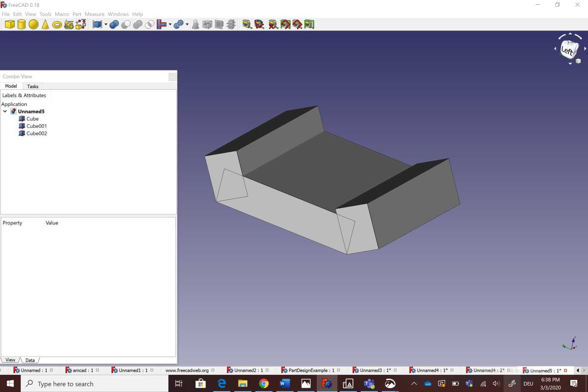This screenshot has width=588, height=392.
Task: Click the Compound tools icon
Action: (97, 24)
